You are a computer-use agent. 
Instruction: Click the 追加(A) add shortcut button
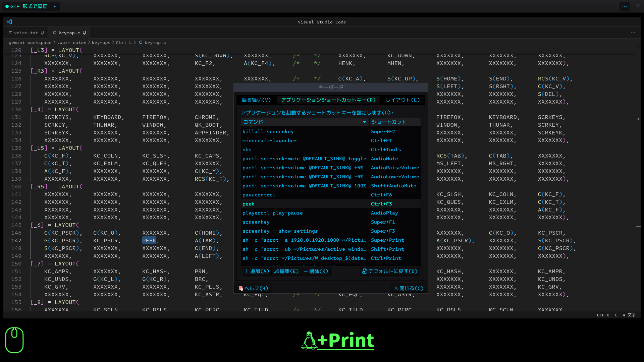click(x=257, y=271)
